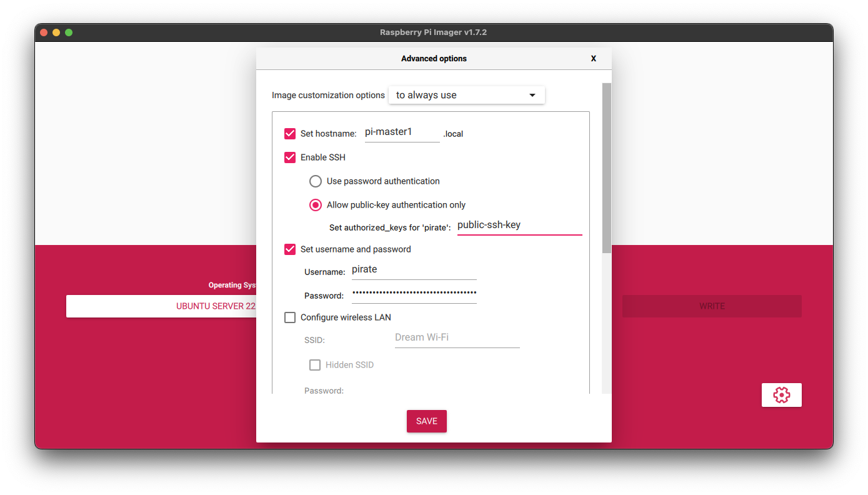The width and height of the screenshot is (868, 495).
Task: Select Use password authentication radio button
Action: coord(316,181)
